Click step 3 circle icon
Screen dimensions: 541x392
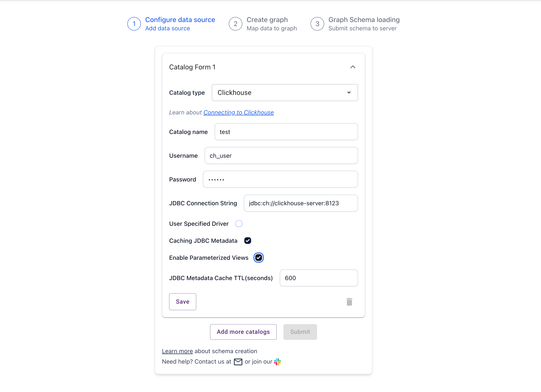tap(317, 24)
